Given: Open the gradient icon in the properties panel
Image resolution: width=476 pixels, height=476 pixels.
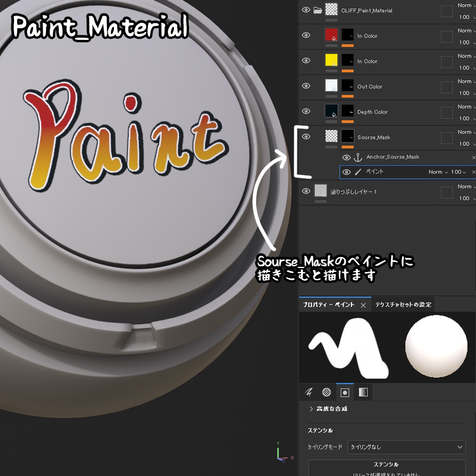Looking at the screenshot, I should click(x=362, y=392).
